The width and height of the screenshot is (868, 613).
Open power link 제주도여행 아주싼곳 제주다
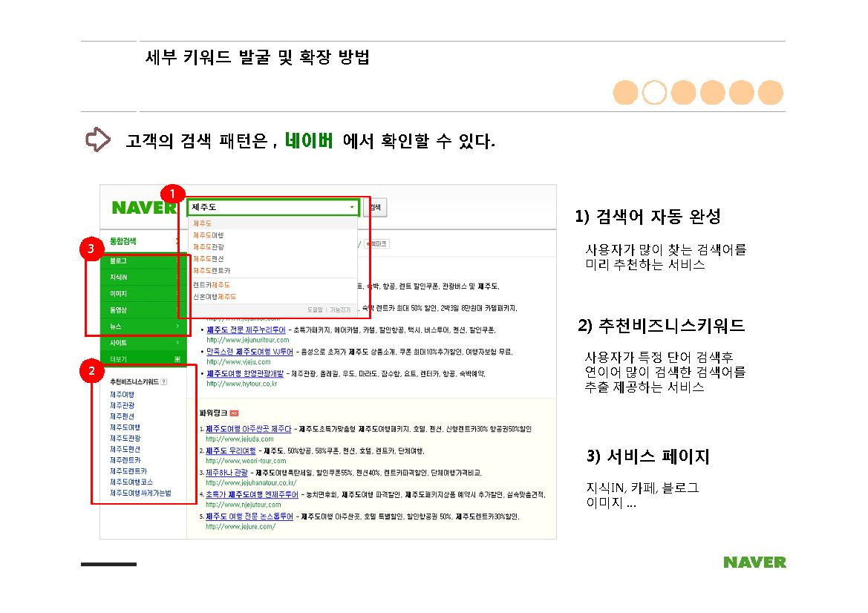coord(248,429)
